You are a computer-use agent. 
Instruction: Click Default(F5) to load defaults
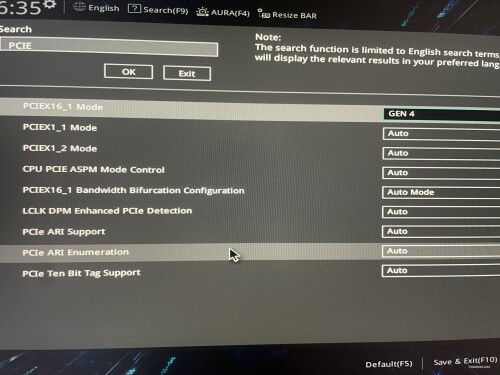coord(389,364)
